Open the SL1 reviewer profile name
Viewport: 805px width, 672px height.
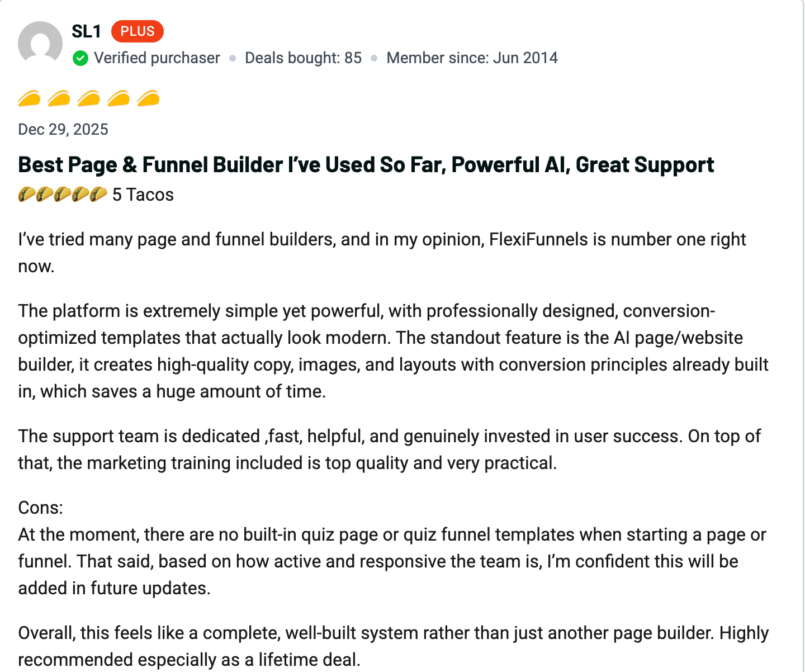coord(86,31)
